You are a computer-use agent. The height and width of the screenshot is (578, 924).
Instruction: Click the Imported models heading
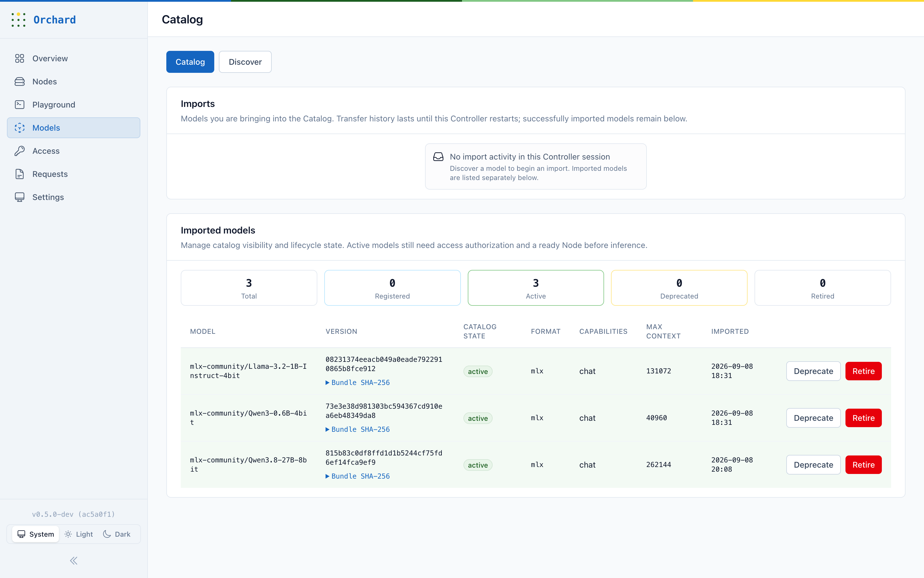pyautogui.click(x=218, y=230)
